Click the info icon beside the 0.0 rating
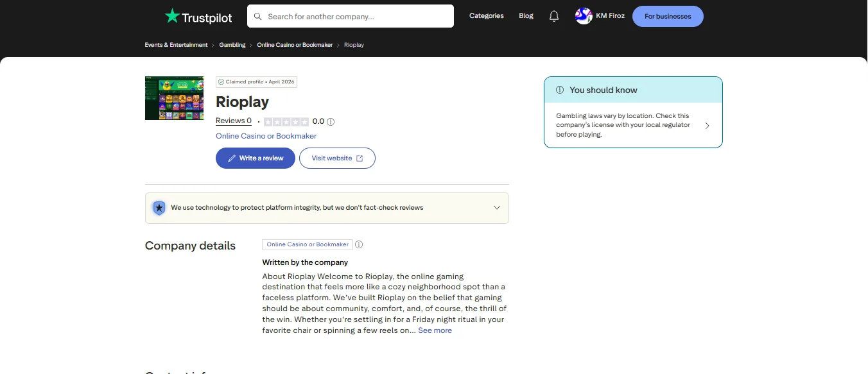868x374 pixels. pos(331,121)
